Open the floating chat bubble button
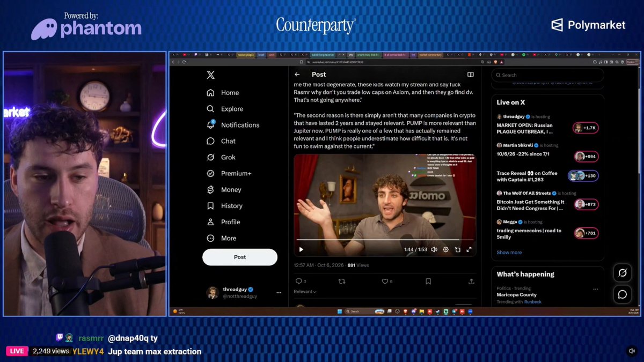The height and width of the screenshot is (362, 644). pyautogui.click(x=623, y=294)
